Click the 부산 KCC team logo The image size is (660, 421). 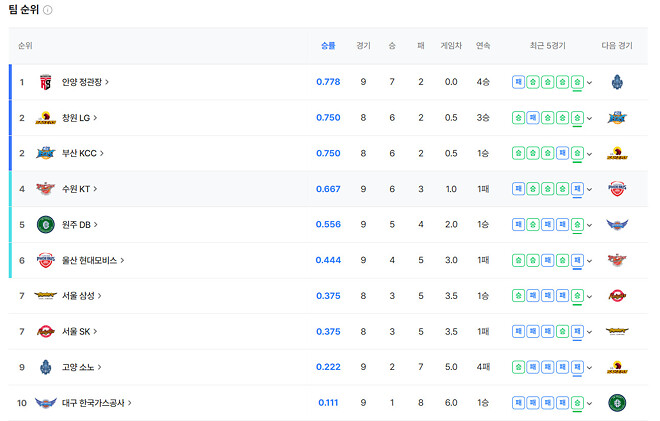point(45,153)
